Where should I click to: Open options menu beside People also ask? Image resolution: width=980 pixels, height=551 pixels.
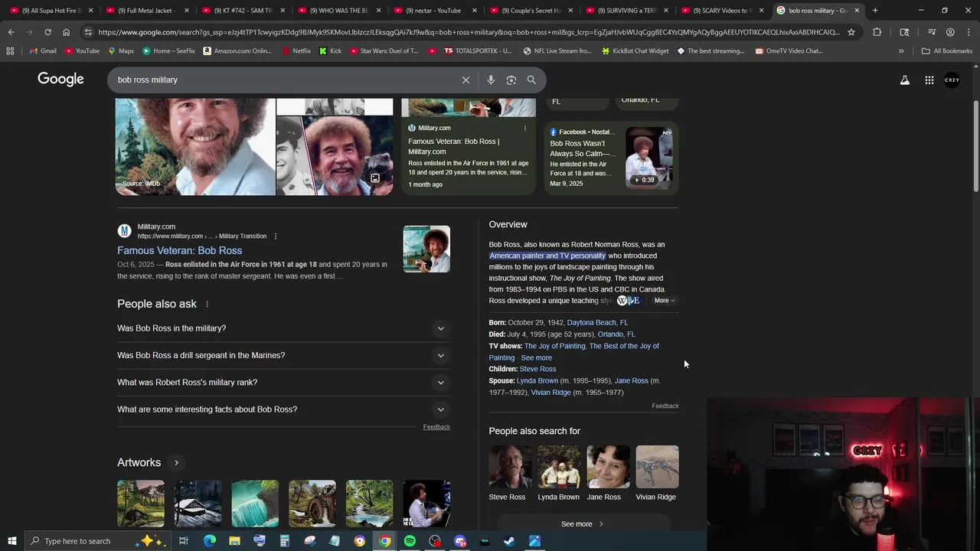207,304
